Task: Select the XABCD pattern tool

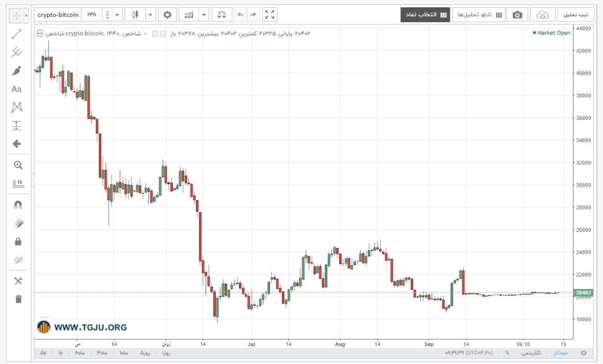Action: pos(17,107)
